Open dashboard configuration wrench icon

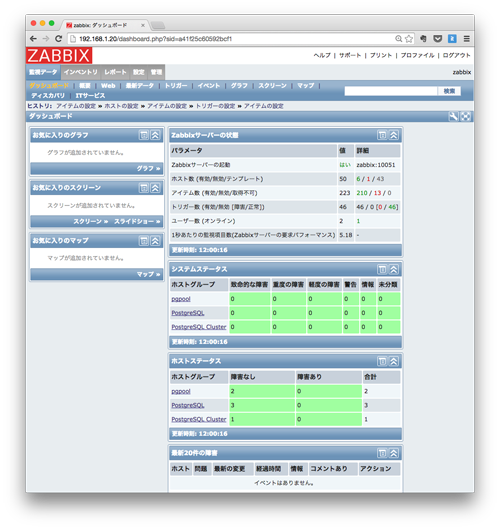[454, 116]
